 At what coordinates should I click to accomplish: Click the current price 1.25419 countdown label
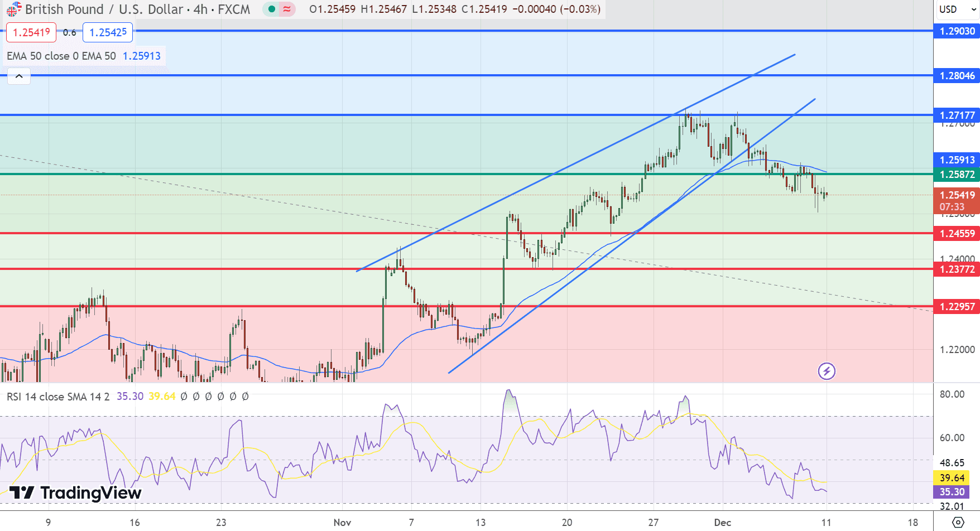click(957, 201)
